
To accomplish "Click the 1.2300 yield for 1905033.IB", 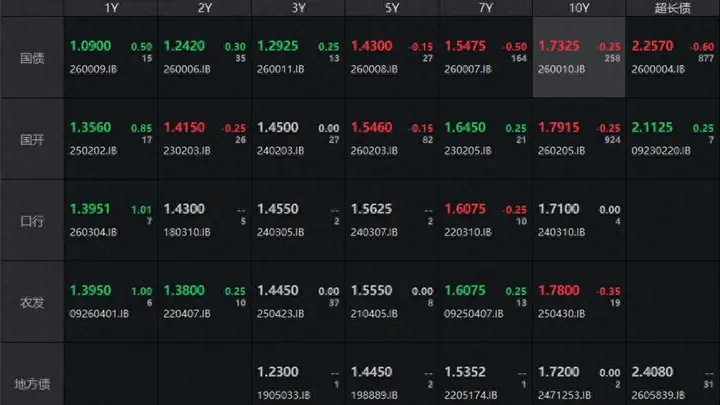I will point(277,371).
